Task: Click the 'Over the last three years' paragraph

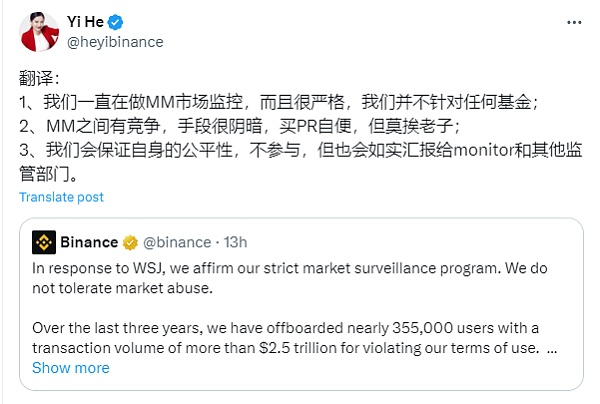Action: [290, 337]
